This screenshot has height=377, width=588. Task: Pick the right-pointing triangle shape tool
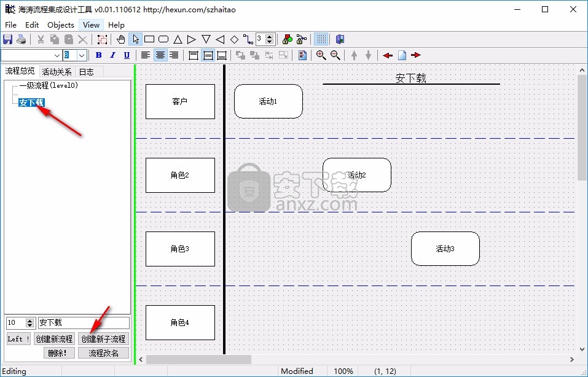[x=192, y=39]
